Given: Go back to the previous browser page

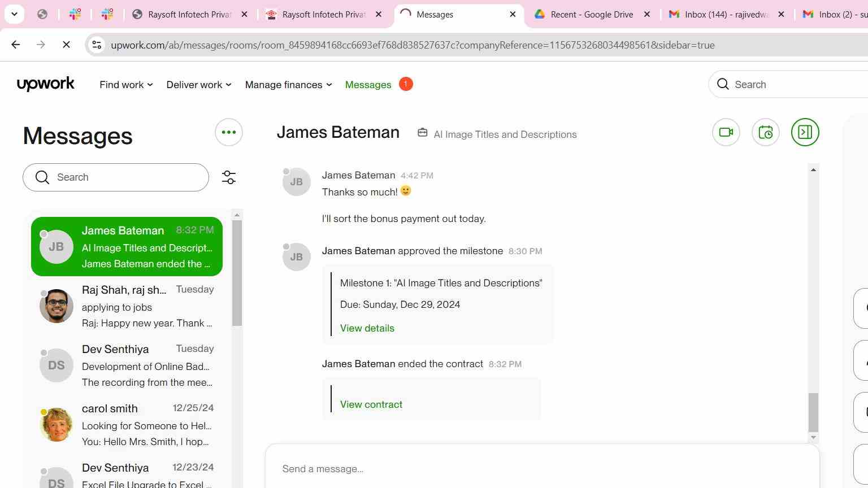Looking at the screenshot, I should (16, 45).
